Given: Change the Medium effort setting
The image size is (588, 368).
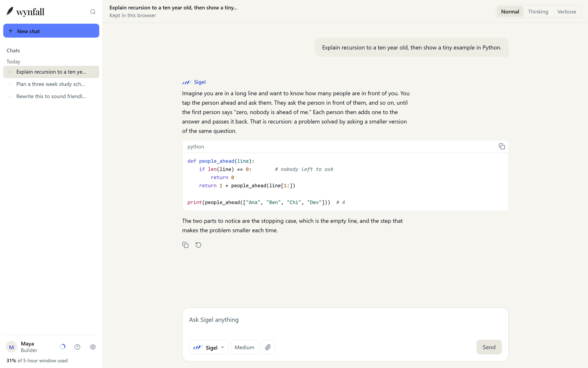Looking at the screenshot, I should [x=244, y=347].
